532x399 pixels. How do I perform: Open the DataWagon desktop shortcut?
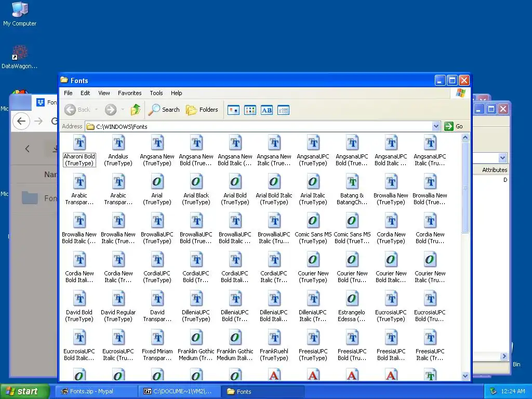(x=20, y=57)
